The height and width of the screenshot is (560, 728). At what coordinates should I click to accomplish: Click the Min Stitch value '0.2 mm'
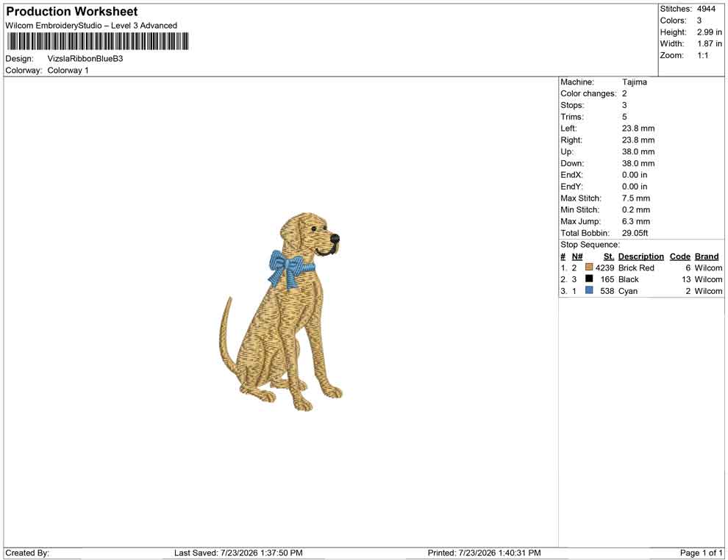tap(636, 209)
